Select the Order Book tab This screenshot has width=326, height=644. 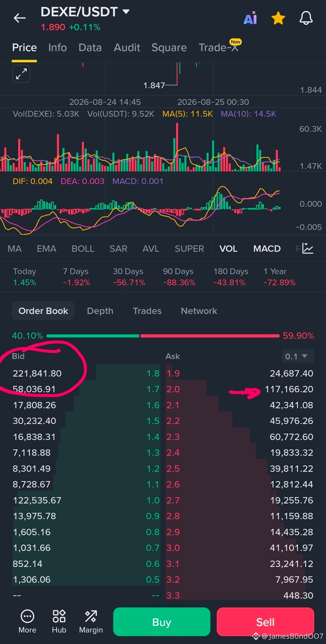(43, 311)
